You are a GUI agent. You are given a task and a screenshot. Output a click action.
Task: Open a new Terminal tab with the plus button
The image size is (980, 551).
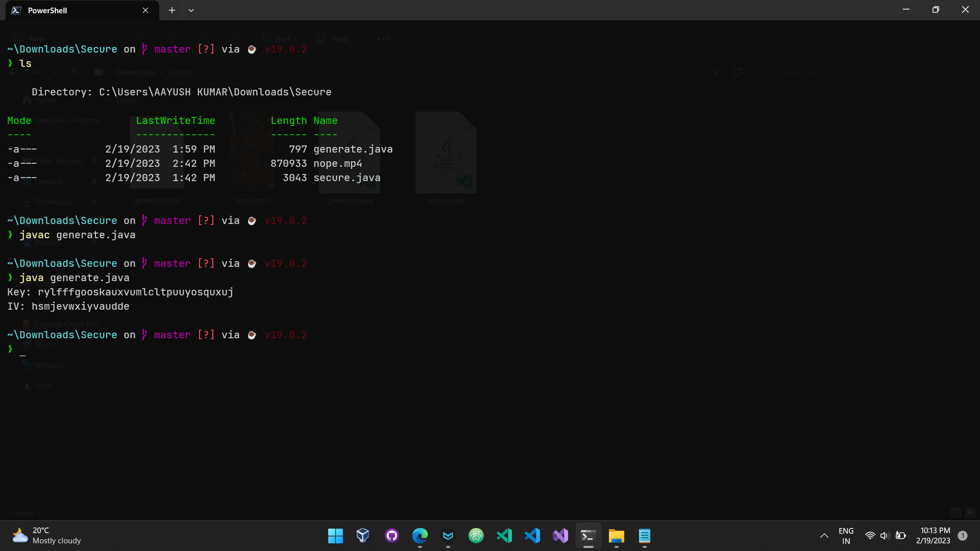pos(171,10)
